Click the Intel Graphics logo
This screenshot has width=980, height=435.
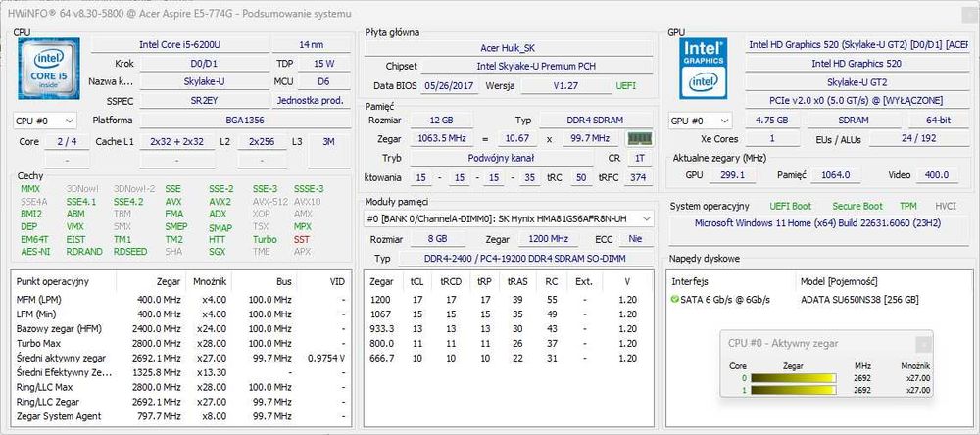[703, 69]
